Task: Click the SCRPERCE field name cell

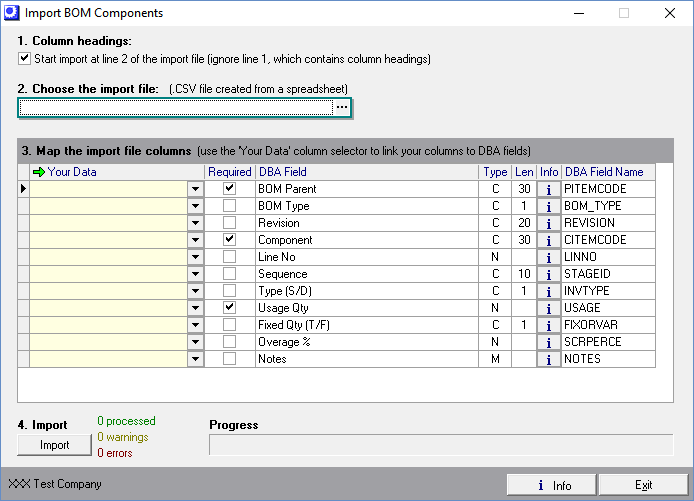Action: pos(608,342)
